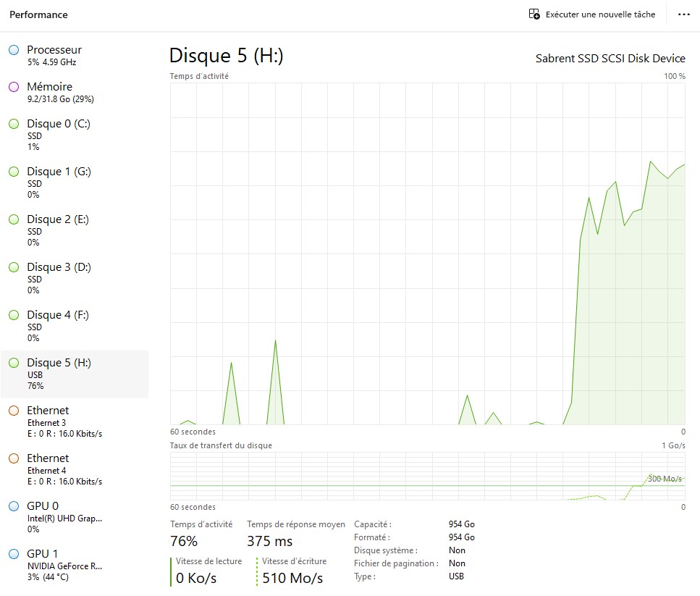Click Exécuter une nouvelle tâche button

600,14
